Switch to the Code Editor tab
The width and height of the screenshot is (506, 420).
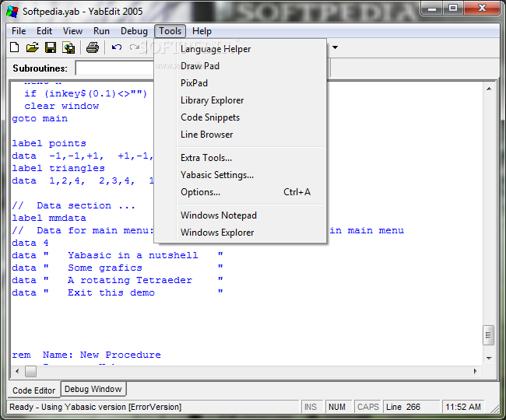click(x=34, y=390)
